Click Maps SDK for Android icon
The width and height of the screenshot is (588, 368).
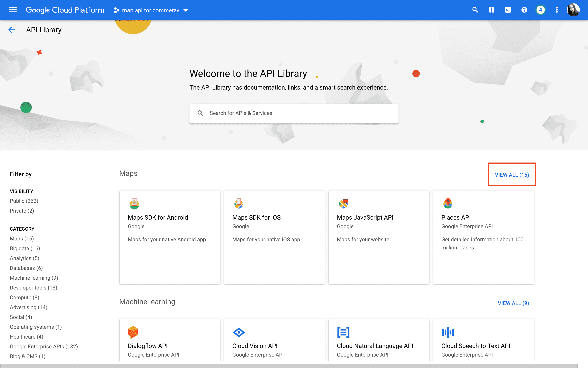pyautogui.click(x=134, y=204)
